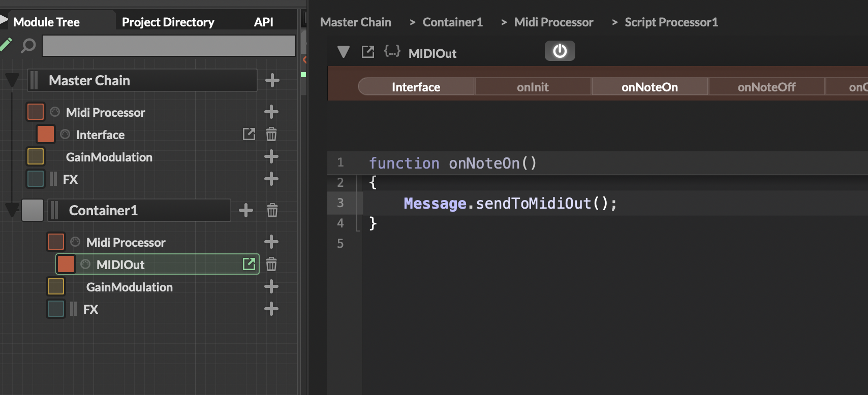Add module to Container1 with plus
Viewport: 868px width, 395px height.
point(246,210)
